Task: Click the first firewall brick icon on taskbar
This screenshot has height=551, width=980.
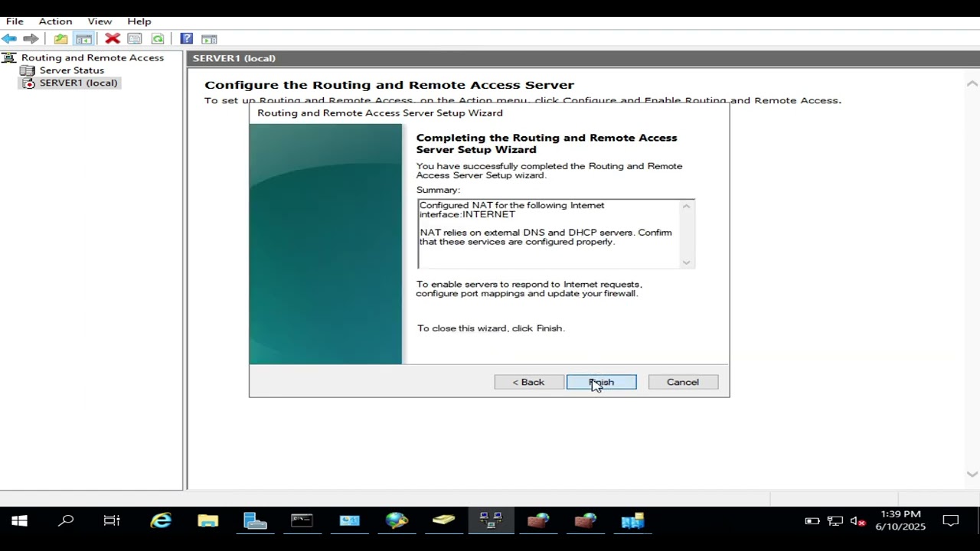Action: pos(538,521)
